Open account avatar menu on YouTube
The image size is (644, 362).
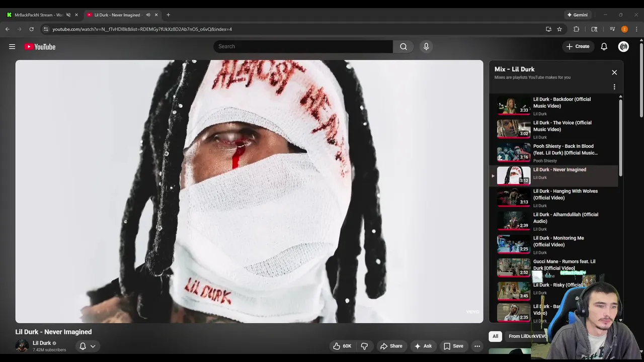(x=623, y=46)
